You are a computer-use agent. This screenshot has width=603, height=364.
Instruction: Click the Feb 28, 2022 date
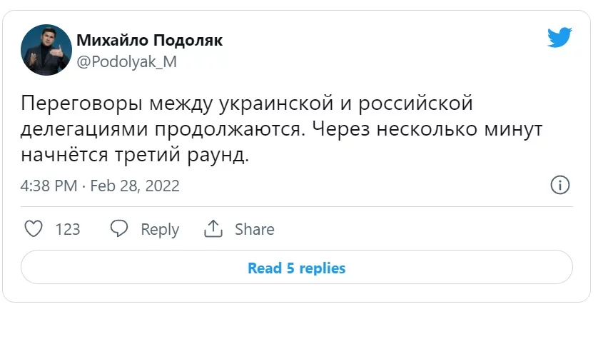click(x=136, y=186)
